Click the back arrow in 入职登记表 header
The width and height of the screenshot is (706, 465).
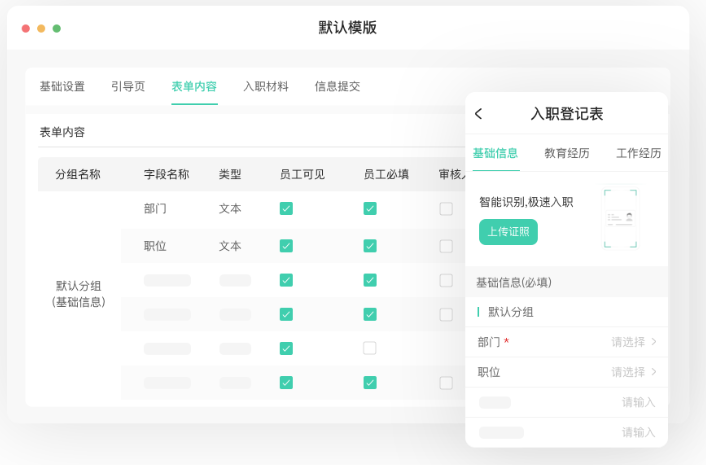click(479, 114)
